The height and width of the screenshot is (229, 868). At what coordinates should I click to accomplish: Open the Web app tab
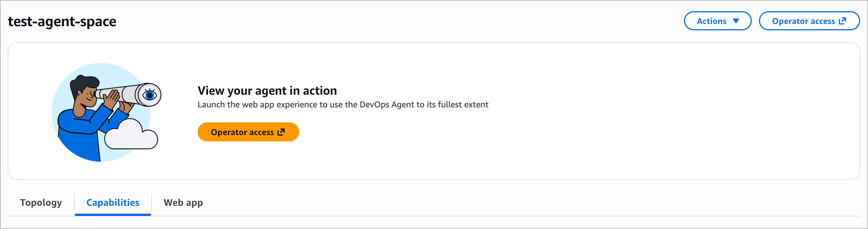[183, 202]
